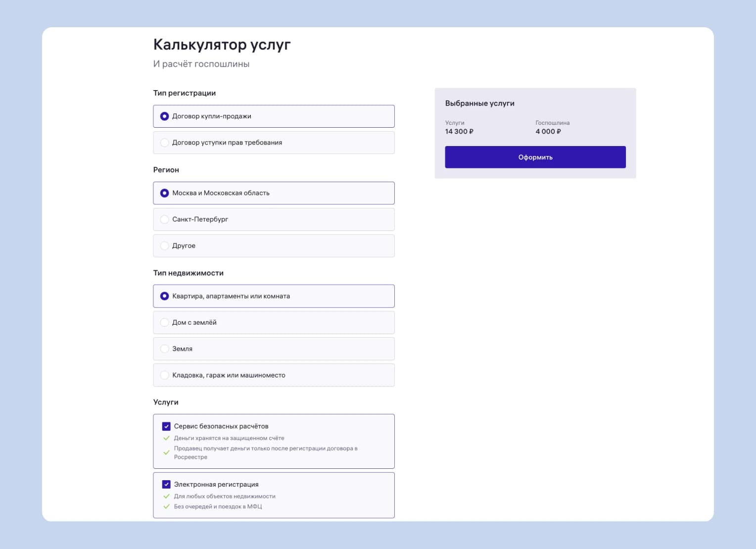Click the text 'Без очередей и поездок в МФЦ'
Screen dimensions: 756x549
tap(218, 506)
